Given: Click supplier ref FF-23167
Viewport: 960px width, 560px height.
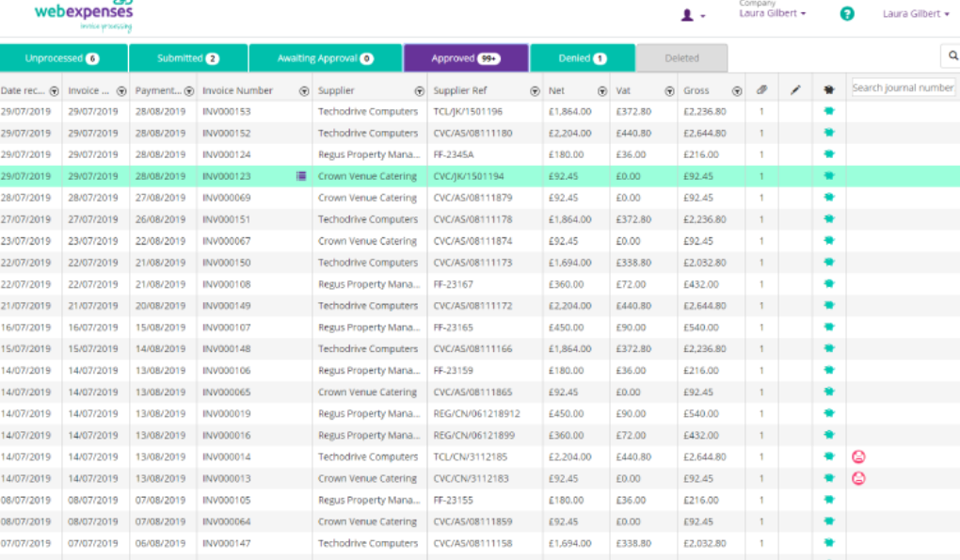Looking at the screenshot, I should point(453,284).
